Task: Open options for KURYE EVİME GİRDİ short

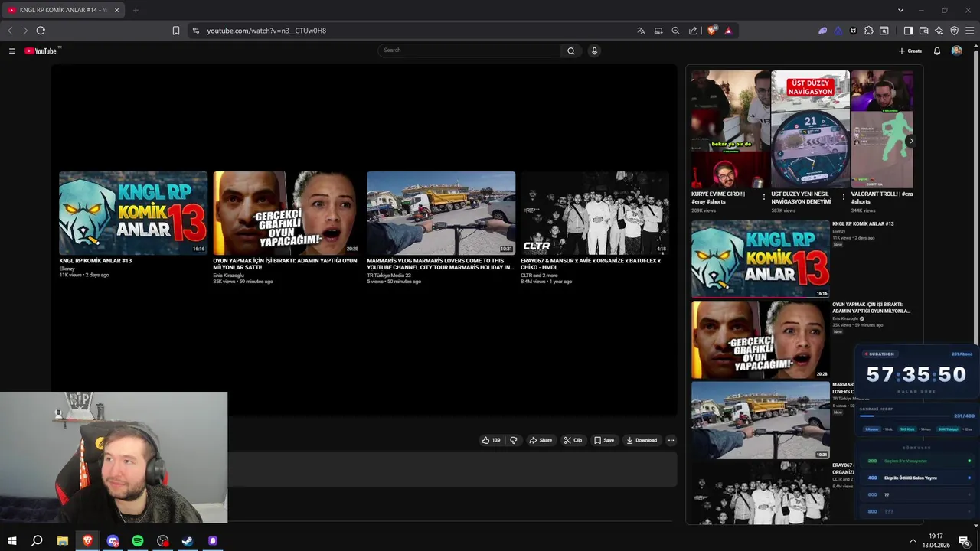Action: click(763, 197)
